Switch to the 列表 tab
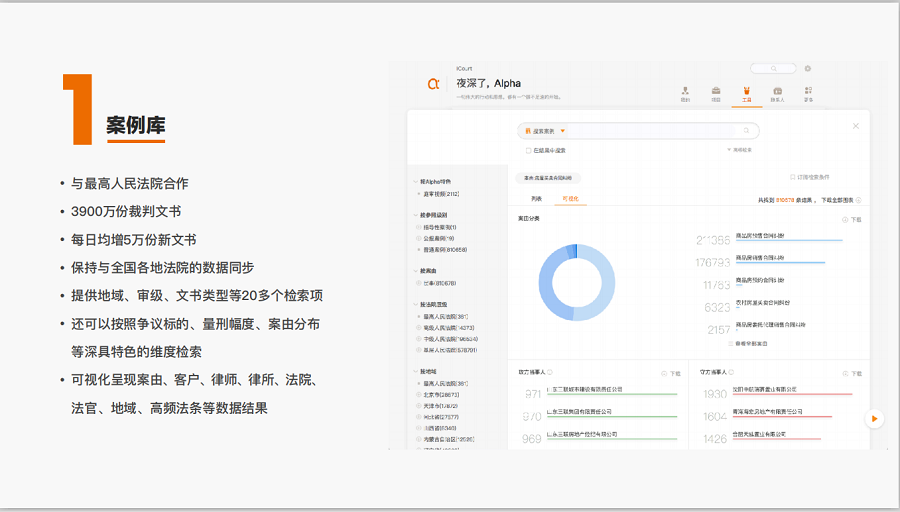This screenshot has height=512, width=900. click(537, 199)
